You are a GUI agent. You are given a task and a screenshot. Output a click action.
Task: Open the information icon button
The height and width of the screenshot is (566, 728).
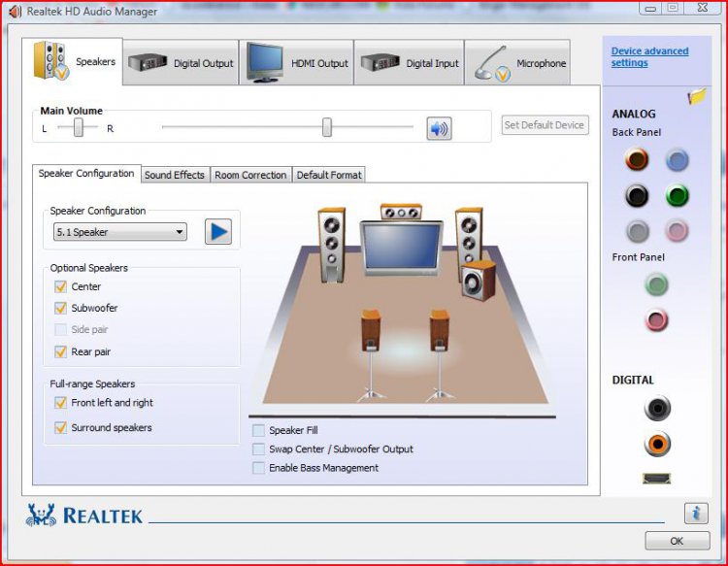click(696, 514)
